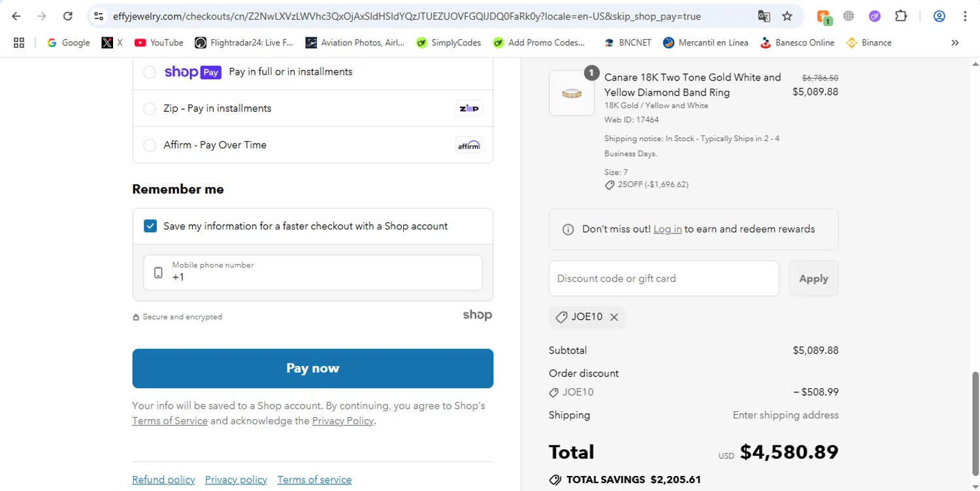Open Chrome's three-dot menu
Viewport: 980px width, 491px height.
[x=965, y=16]
